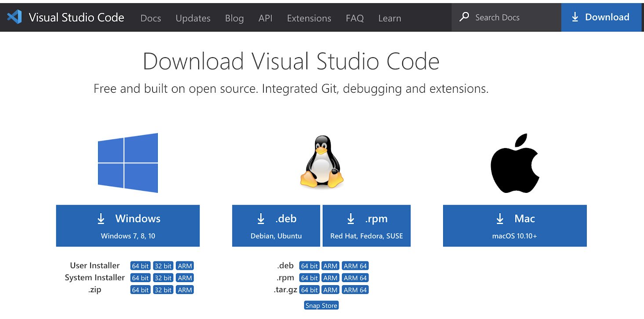Image resolution: width=644 pixels, height=319 pixels.
Task: Click into the Search Docs field
Action: pyautogui.click(x=506, y=17)
